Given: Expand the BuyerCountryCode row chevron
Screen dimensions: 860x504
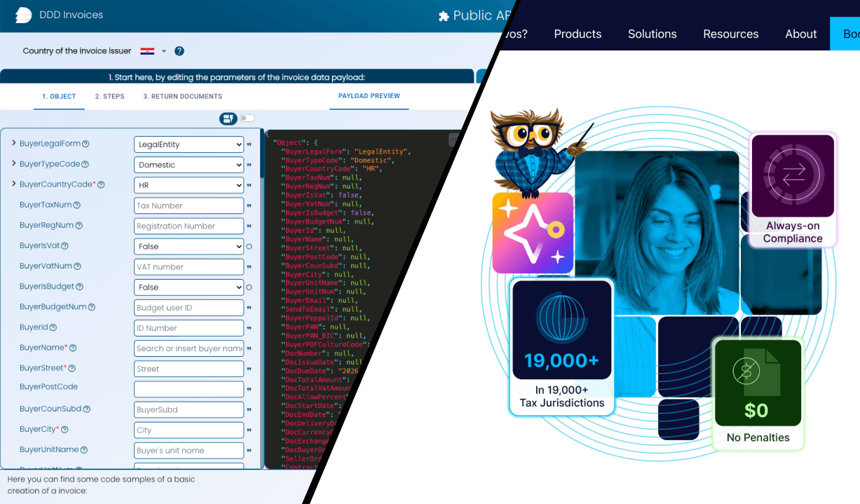Looking at the screenshot, I should (x=14, y=184).
